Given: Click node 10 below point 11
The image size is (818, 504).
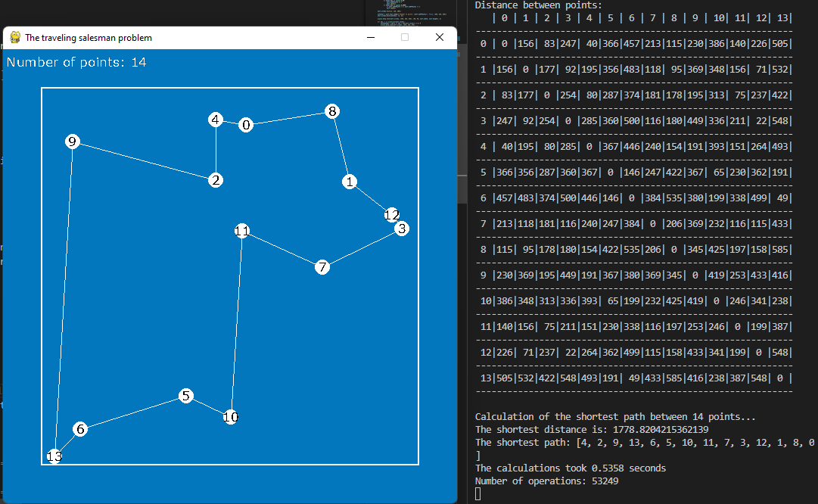Looking at the screenshot, I should 230,417.
